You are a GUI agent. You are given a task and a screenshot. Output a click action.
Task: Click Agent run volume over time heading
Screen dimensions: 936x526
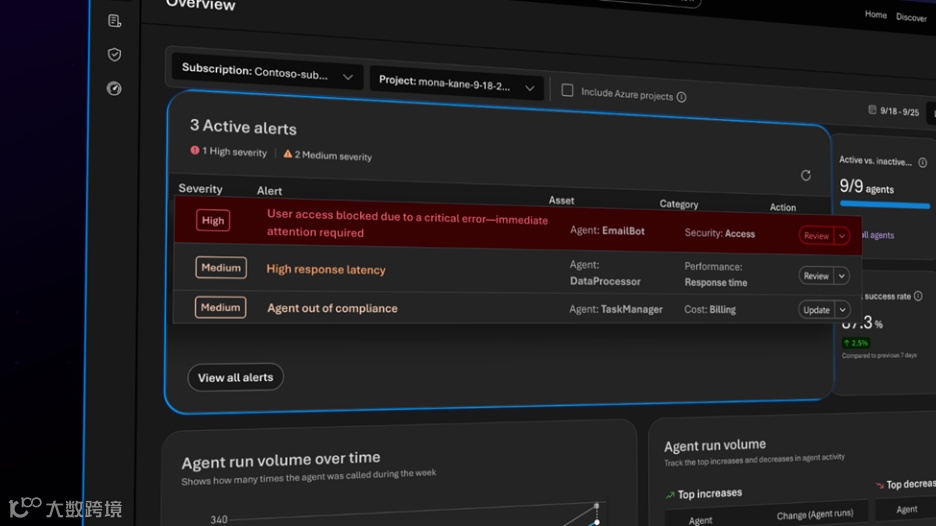[281, 460]
